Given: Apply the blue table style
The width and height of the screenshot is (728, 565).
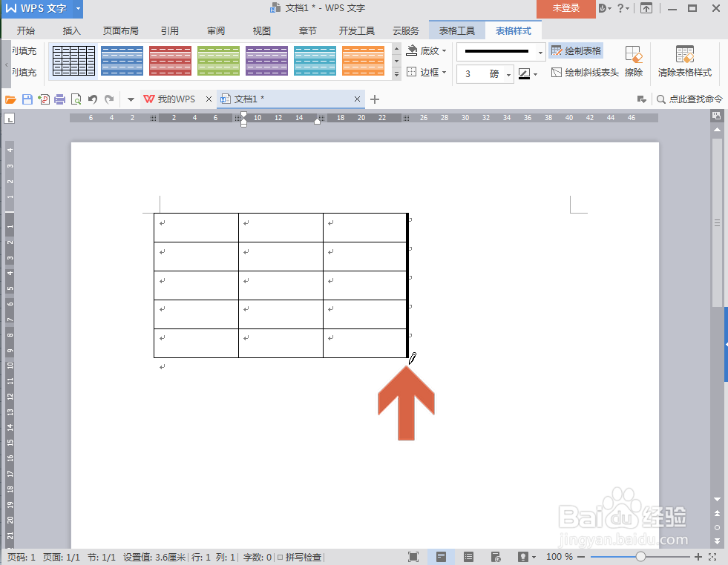Looking at the screenshot, I should pyautogui.click(x=122, y=60).
